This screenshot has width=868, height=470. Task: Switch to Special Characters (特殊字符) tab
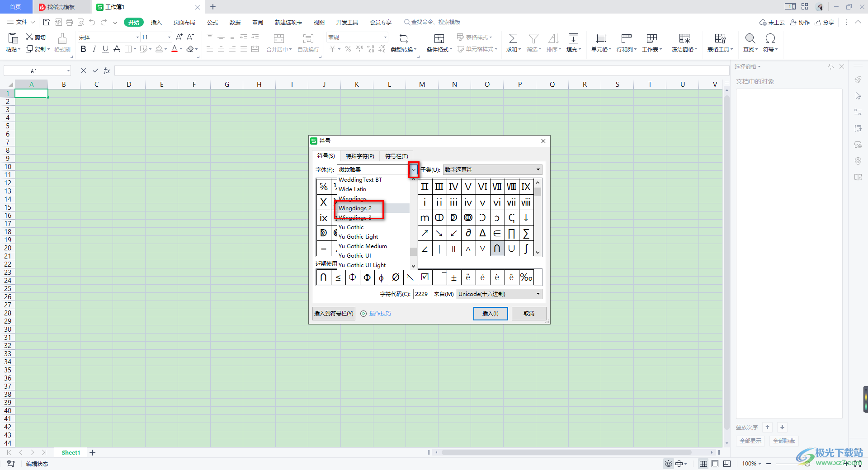coord(360,156)
